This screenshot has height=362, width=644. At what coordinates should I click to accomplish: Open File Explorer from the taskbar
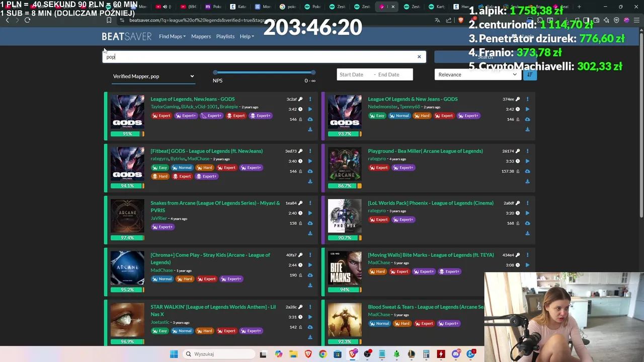(x=293, y=354)
